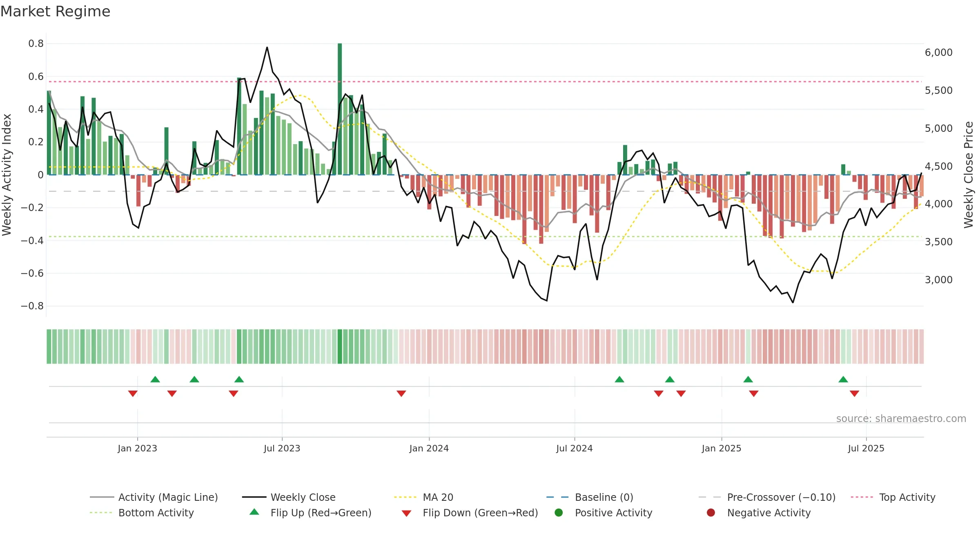Click the −0.8 left axis tick label
Viewport: 980px width, 551px height.
pos(32,306)
